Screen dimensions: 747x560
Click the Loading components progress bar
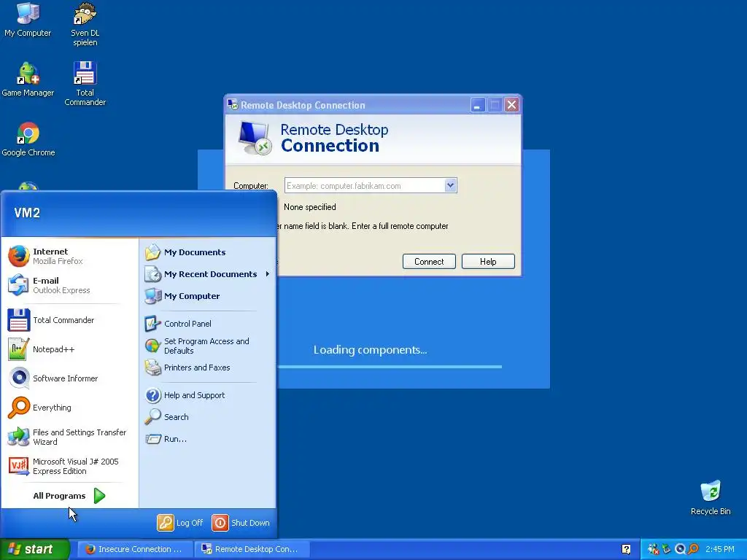390,367
